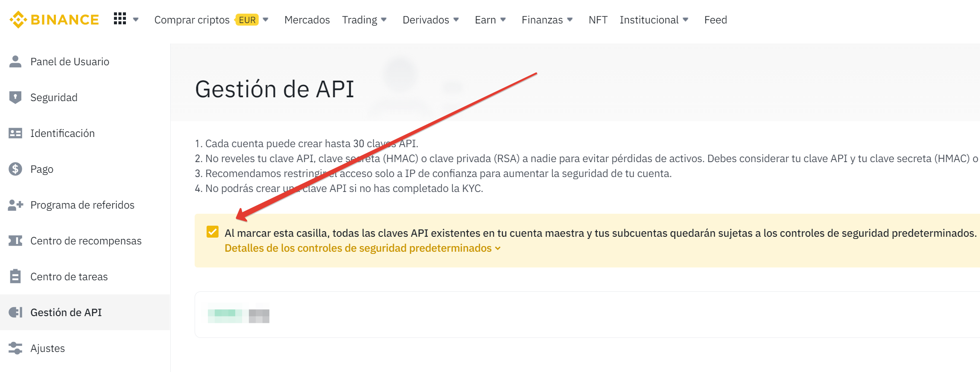Open the Identificación section
Image resolution: width=980 pixels, height=372 pixels.
pyautogui.click(x=62, y=133)
